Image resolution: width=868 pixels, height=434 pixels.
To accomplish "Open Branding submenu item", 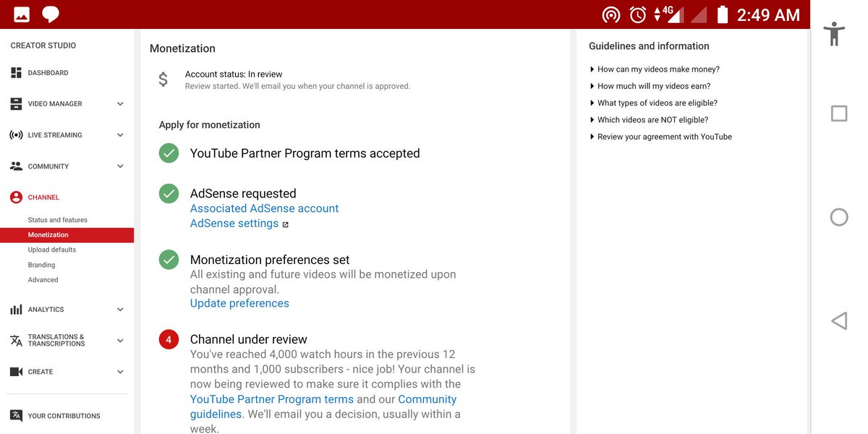I will (x=41, y=265).
